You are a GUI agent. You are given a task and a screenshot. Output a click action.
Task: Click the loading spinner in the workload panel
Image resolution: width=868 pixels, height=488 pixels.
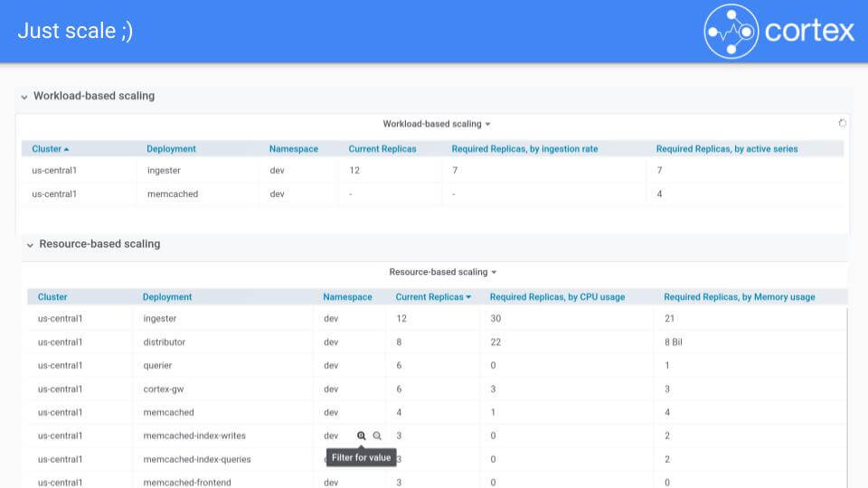842,123
